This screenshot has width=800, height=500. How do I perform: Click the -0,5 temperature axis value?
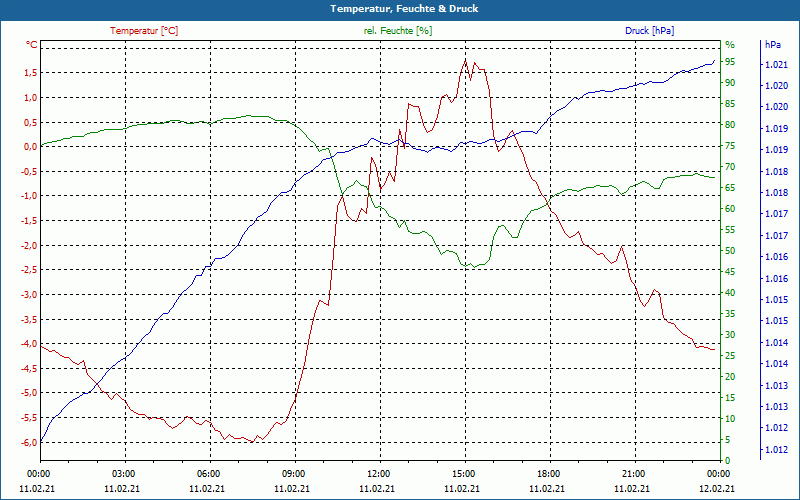click(x=29, y=171)
